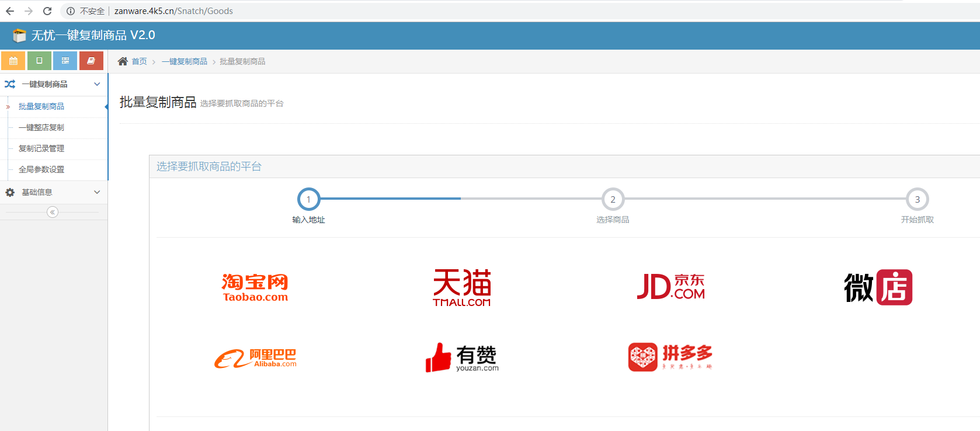Reload the page with the refresh icon
This screenshot has height=431, width=980.
[x=47, y=11]
